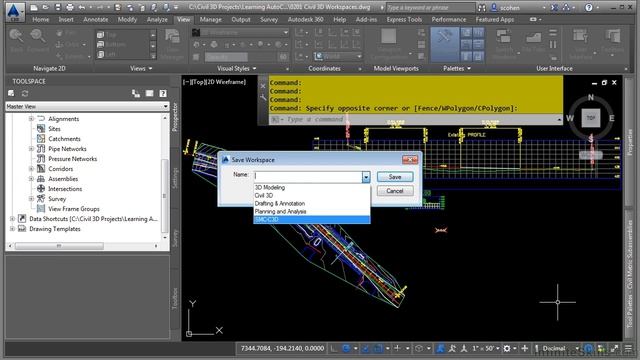Click the New drawing icon in quick access toolbar
The width and height of the screenshot is (640, 360).
click(x=34, y=7)
